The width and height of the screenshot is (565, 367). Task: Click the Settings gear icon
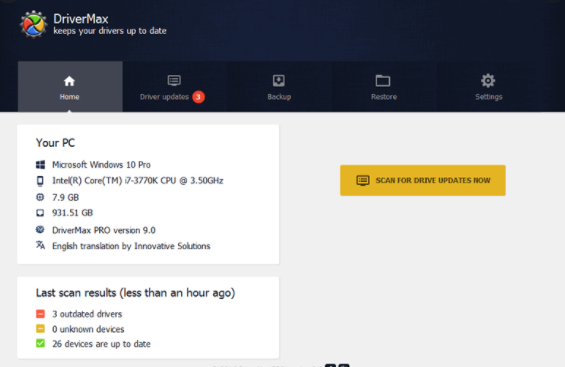pos(488,81)
